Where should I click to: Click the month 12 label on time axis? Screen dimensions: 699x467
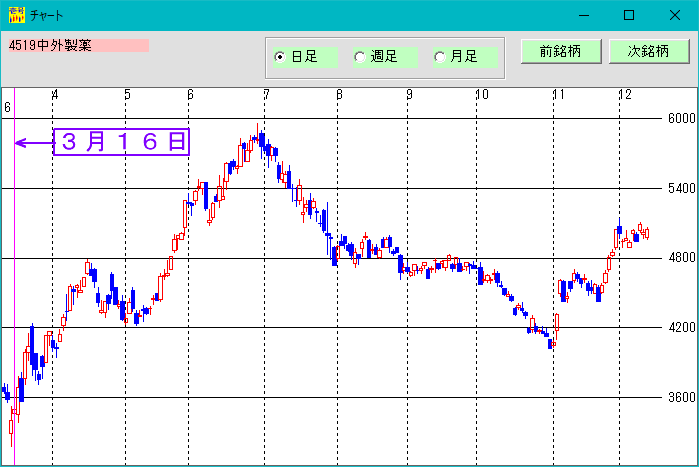[x=625, y=94]
